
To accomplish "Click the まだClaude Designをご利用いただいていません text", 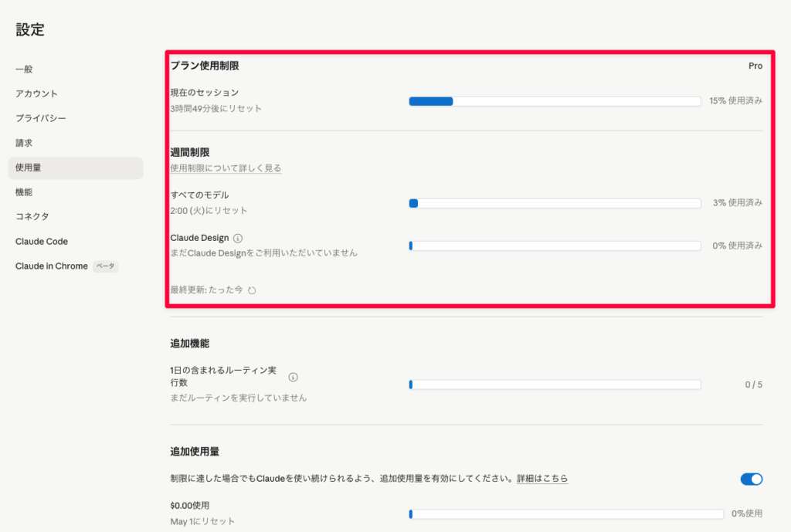I will [x=263, y=252].
